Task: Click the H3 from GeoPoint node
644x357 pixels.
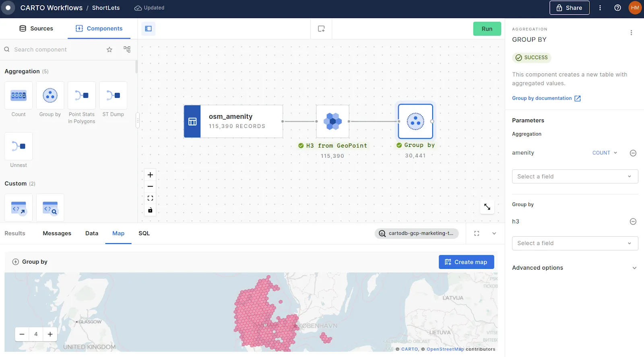Action: click(x=332, y=121)
